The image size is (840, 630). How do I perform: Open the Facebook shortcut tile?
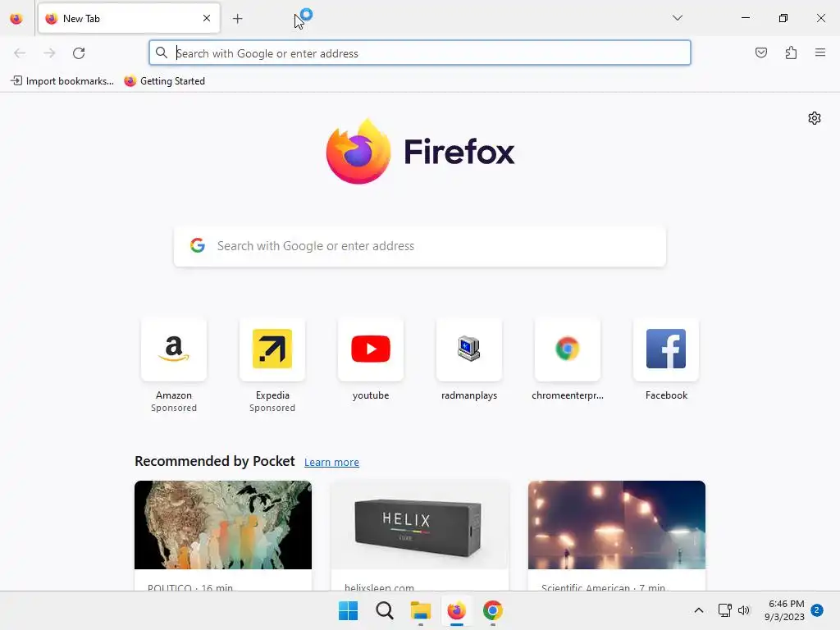[x=666, y=349]
